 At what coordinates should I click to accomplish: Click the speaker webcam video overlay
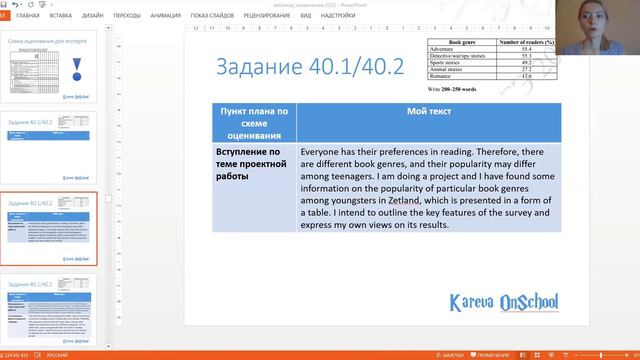click(598, 27)
